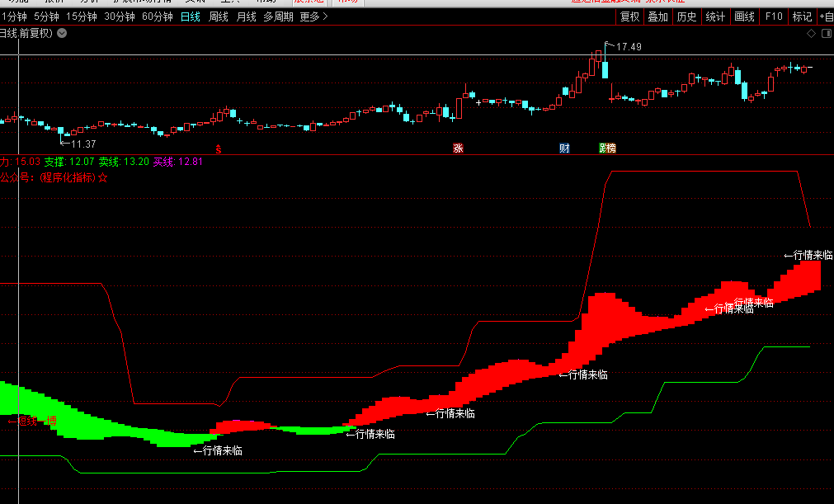Viewport: 834px width, 504px height.
Task: Toggle 复权 price adjustment
Action: pos(630,16)
